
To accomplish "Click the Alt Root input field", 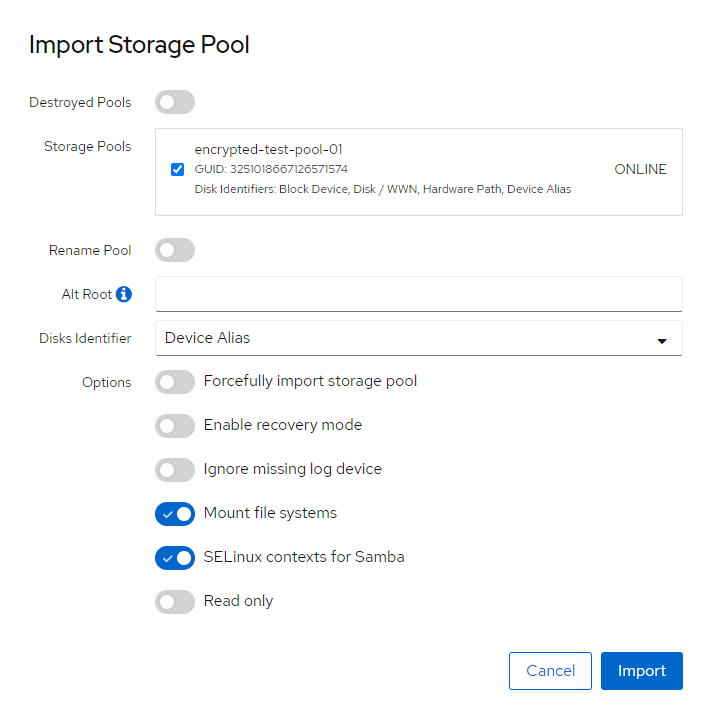I will point(419,294).
